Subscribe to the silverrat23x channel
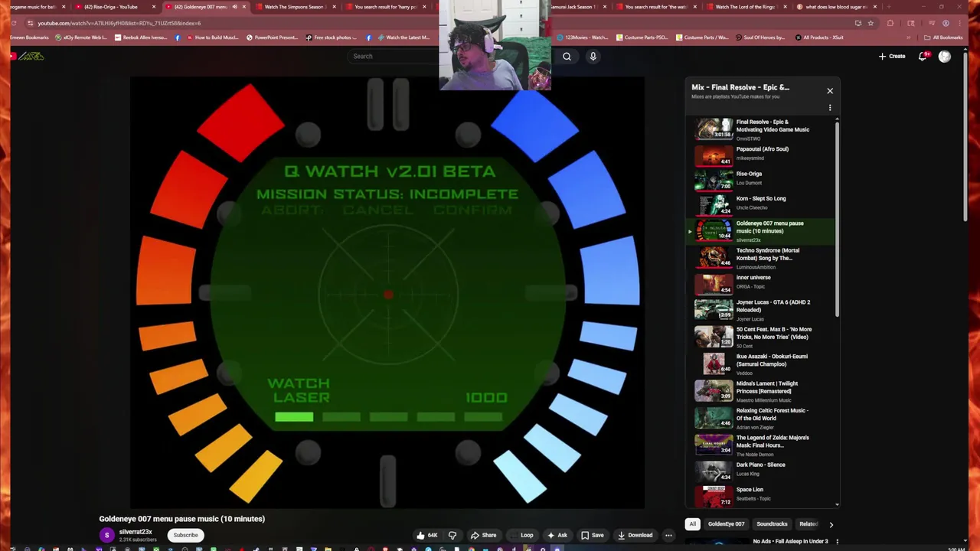 point(185,535)
